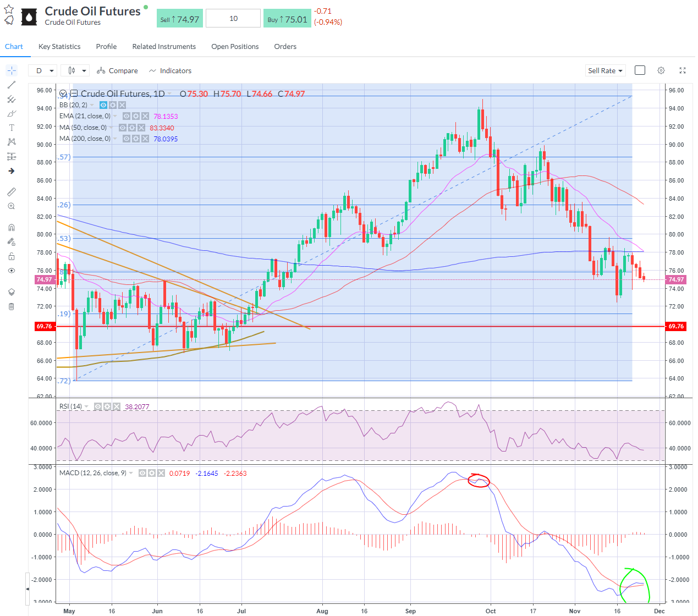Expand chart to fullscreen
The image size is (698, 616).
click(683, 70)
